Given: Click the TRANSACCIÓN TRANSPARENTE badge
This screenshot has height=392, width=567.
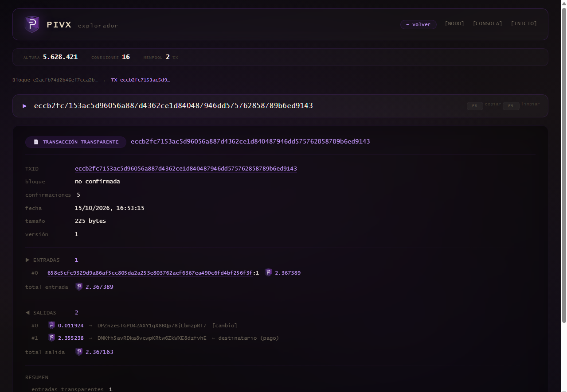Looking at the screenshot, I should coord(76,142).
